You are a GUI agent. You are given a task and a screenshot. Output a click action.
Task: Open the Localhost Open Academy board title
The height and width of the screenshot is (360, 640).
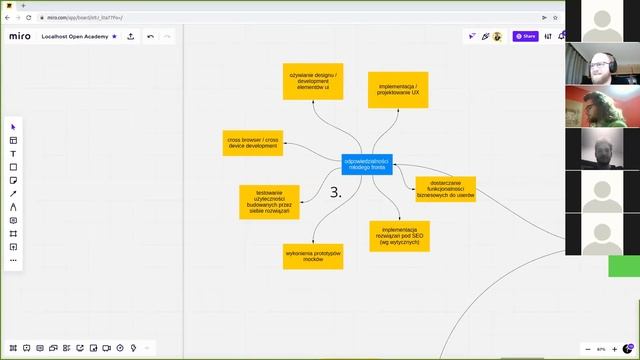tap(75, 37)
